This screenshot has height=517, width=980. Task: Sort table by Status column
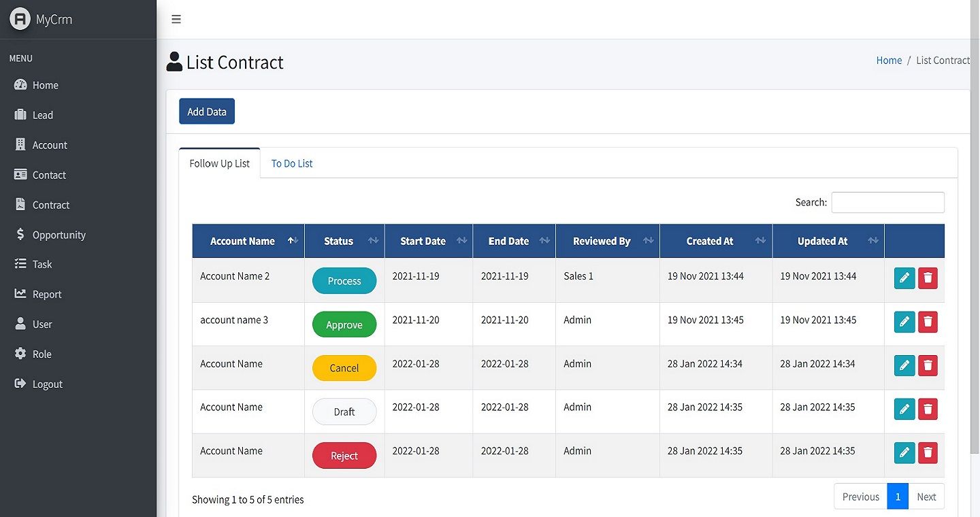344,241
